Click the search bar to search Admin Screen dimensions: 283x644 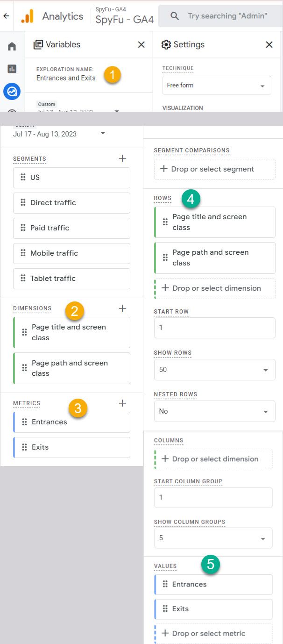pyautogui.click(x=220, y=16)
